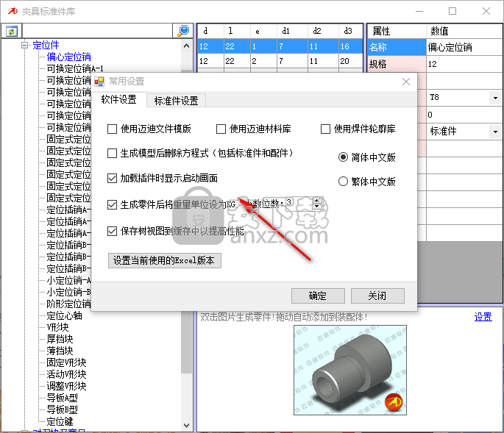Enable 使用焊件轮廓库 checkbox
The height and width of the screenshot is (433, 504).
(x=326, y=129)
